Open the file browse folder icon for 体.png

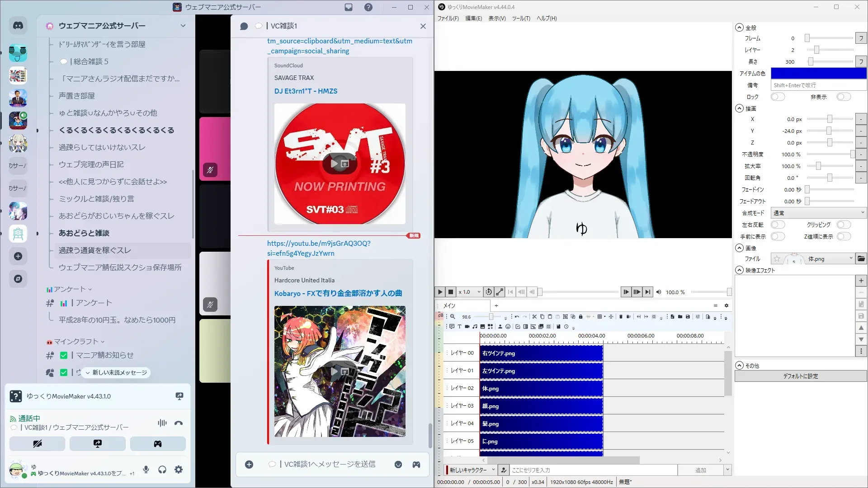(861, 259)
